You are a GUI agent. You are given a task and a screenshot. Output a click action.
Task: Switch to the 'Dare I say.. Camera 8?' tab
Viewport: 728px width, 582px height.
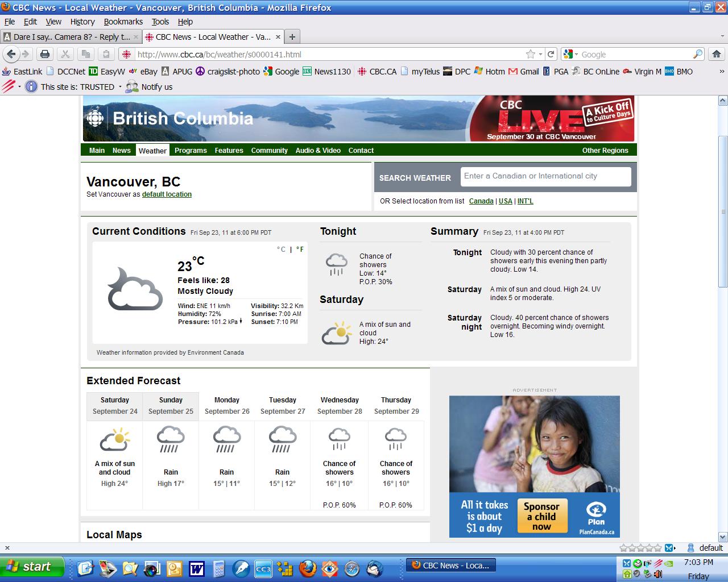click(71, 37)
